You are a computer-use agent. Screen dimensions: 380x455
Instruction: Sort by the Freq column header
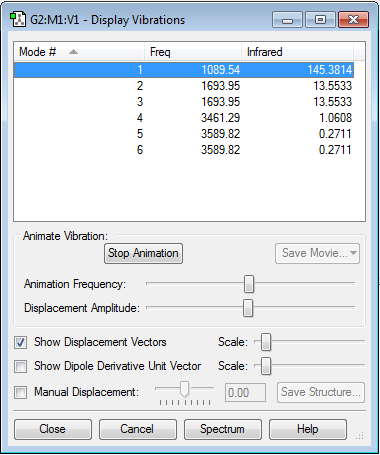click(193, 52)
